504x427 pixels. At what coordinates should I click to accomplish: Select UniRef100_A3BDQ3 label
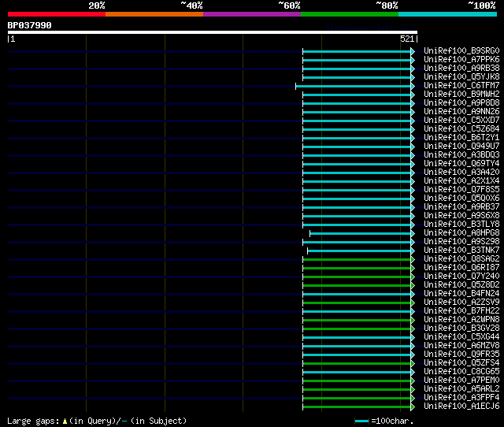[x=461, y=155]
